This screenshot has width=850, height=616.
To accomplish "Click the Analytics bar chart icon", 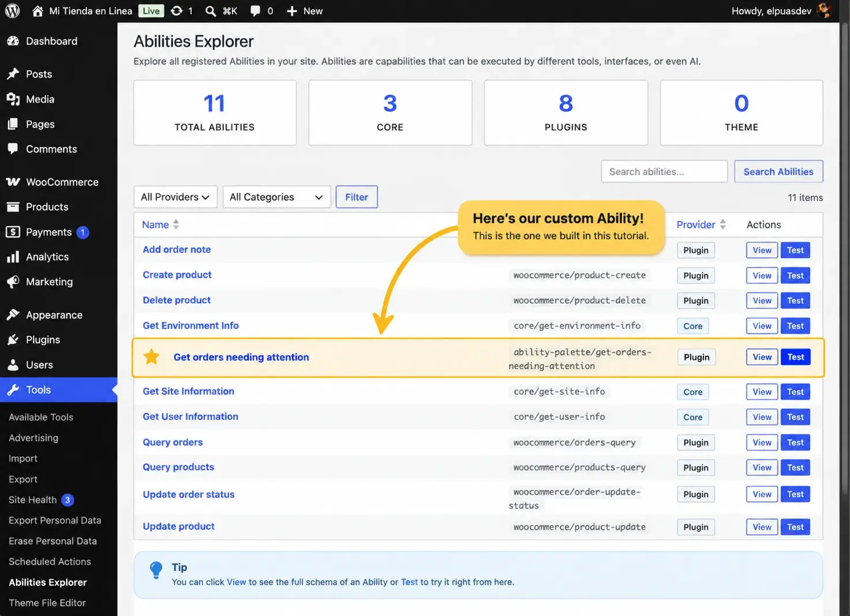I will pos(13,257).
